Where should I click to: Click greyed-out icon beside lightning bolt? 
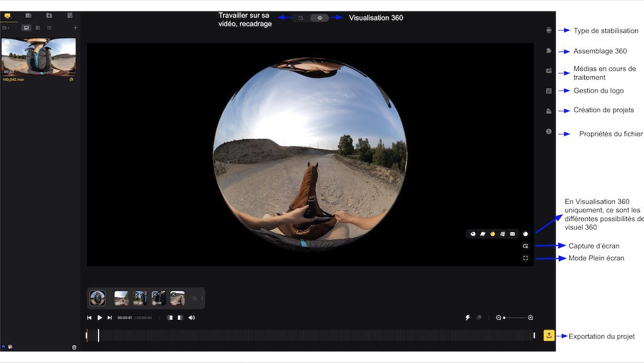point(478,317)
